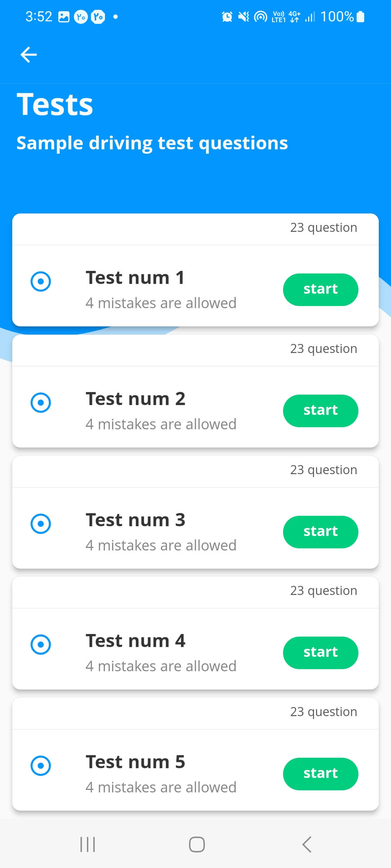This screenshot has width=391, height=868.
Task: Start Test num 1
Action: (320, 289)
